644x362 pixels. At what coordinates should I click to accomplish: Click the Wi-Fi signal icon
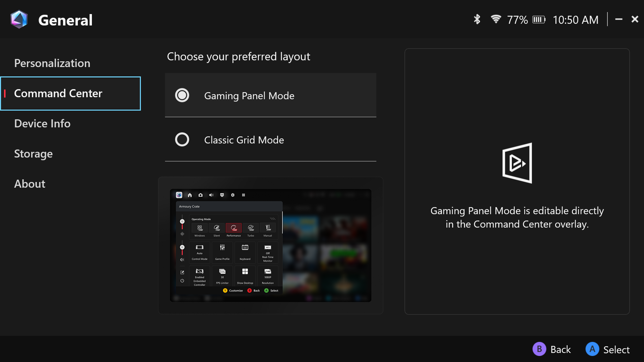[x=495, y=19]
